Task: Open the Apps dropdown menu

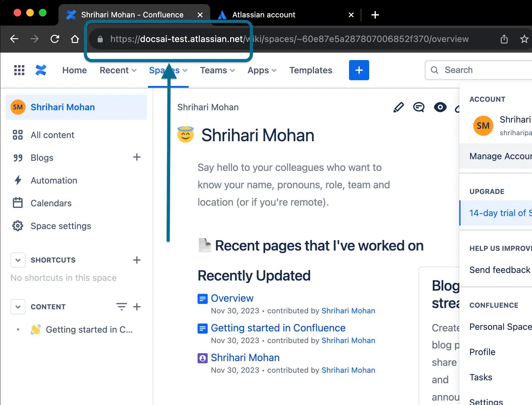Action: 262,70
